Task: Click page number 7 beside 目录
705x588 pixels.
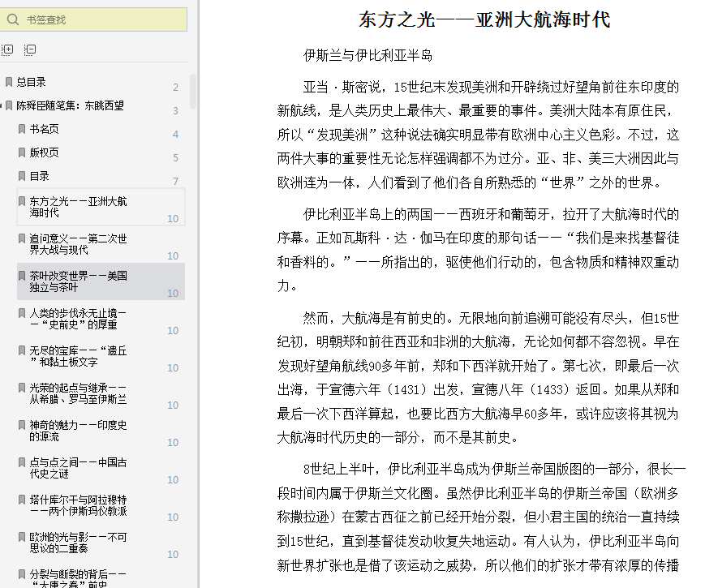Action: tap(175, 181)
